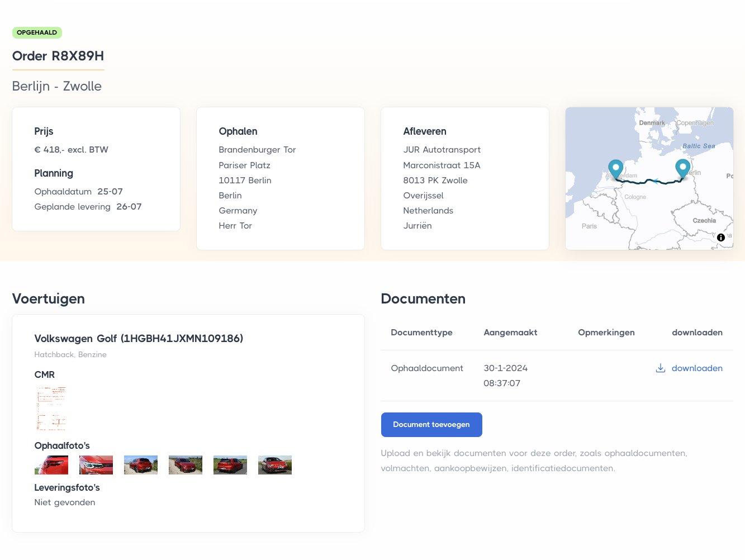The height and width of the screenshot is (560, 745).
Task: Click the OPGEHAALD status badge
Action: (x=37, y=32)
